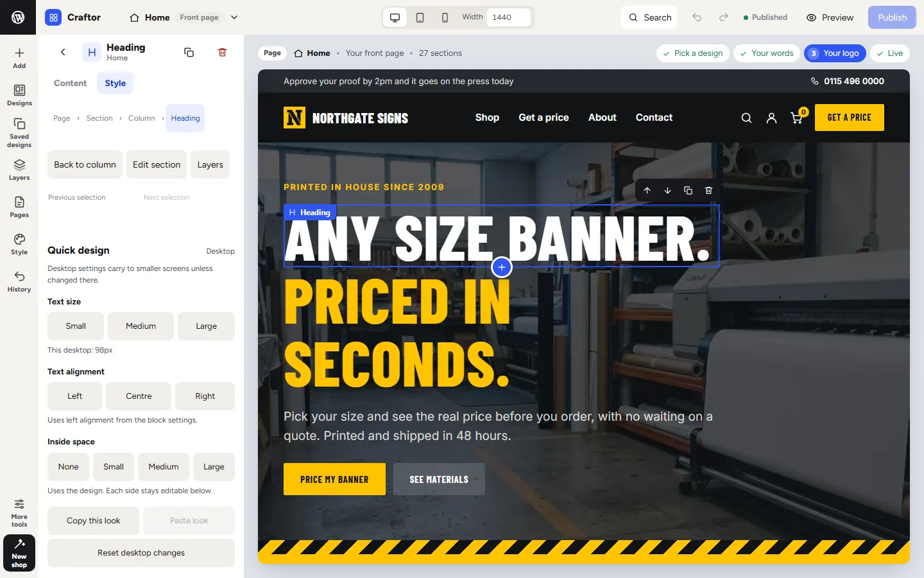Edit the canvas Width field
Screen dimensions: 924x578
point(509,17)
